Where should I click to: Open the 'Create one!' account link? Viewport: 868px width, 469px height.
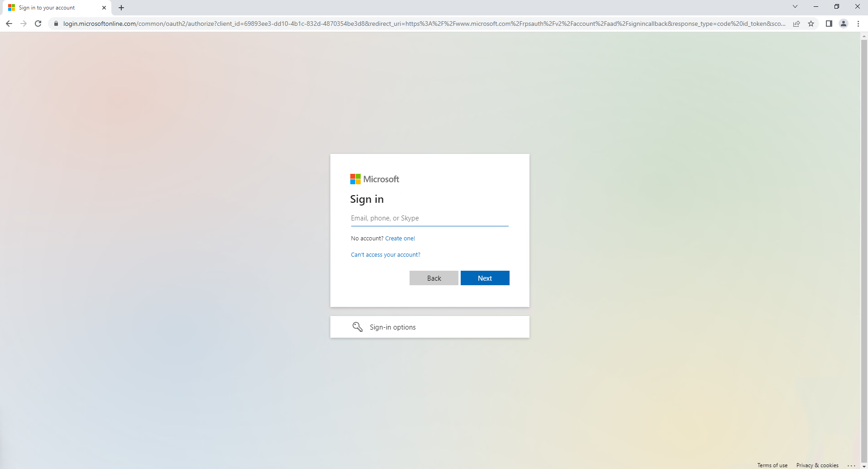(400, 239)
